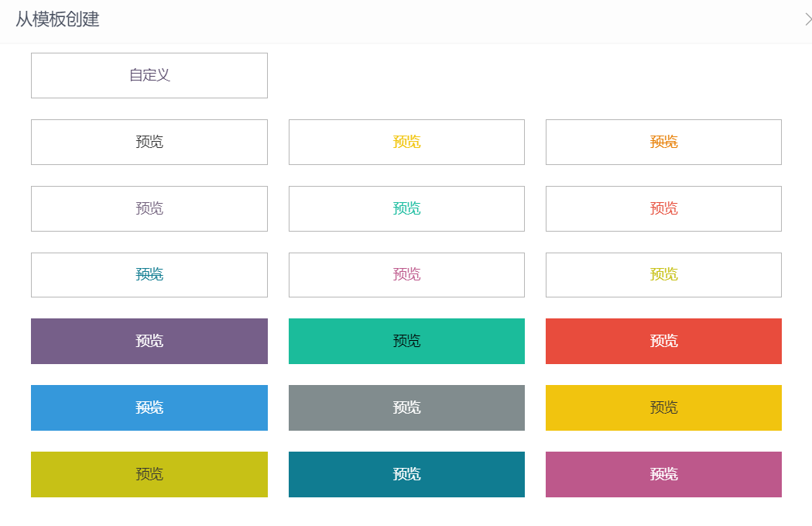Pick the solid yellow 预览 template
The width and height of the screenshot is (812, 526).
click(663, 407)
